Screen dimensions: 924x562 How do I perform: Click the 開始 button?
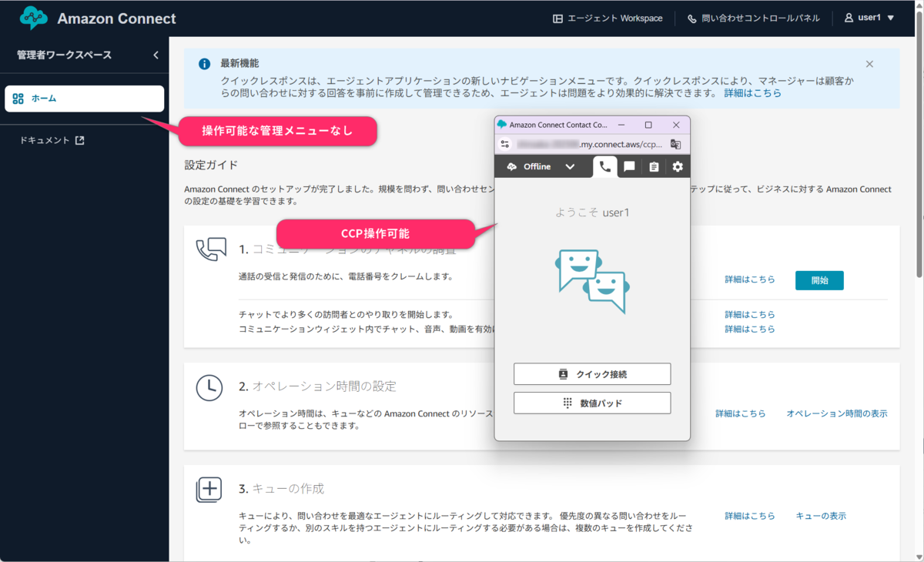point(819,280)
